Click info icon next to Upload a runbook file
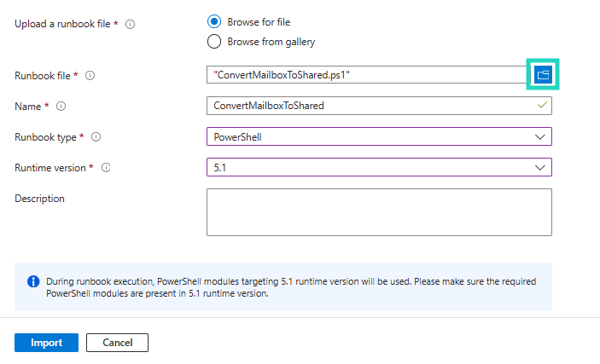 tap(130, 25)
